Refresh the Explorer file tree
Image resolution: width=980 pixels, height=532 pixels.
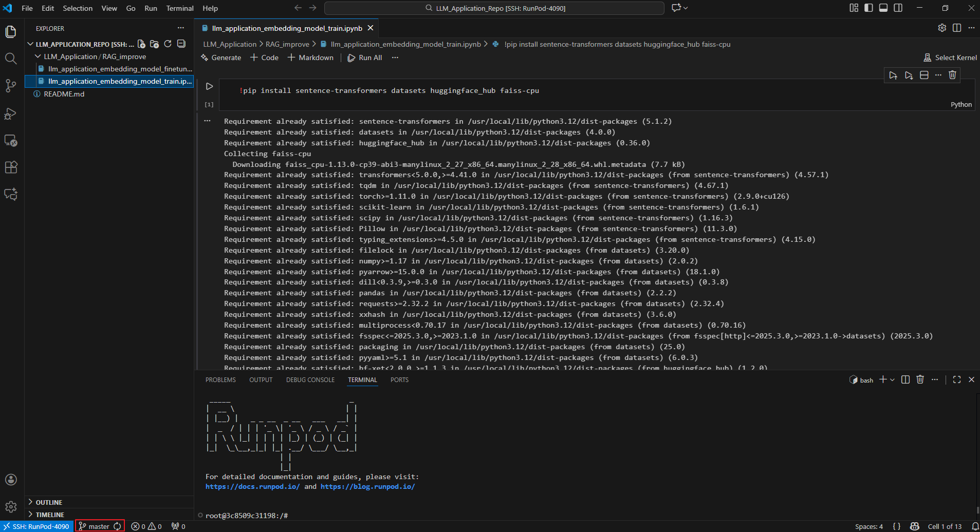point(168,44)
